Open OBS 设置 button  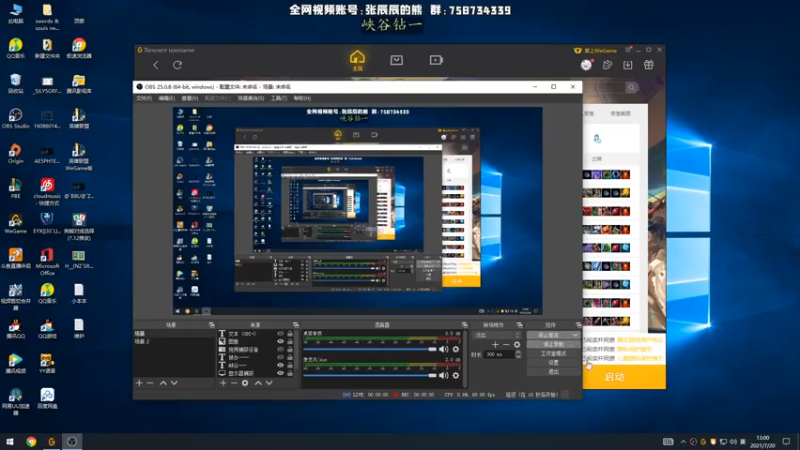[x=553, y=363]
